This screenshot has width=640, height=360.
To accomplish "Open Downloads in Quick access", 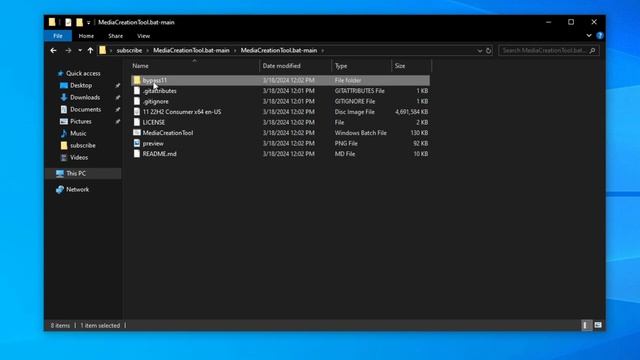I will point(84,98).
